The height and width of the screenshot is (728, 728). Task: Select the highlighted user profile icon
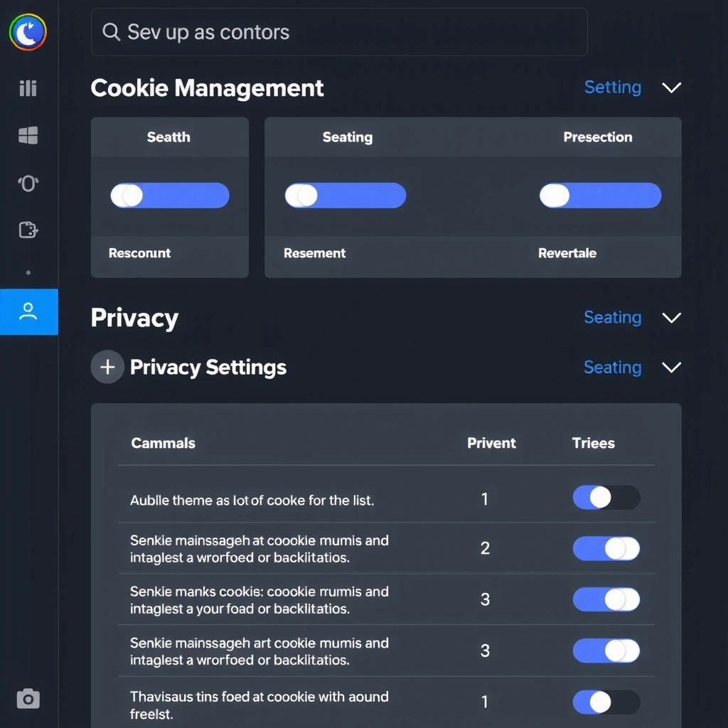pyautogui.click(x=28, y=311)
